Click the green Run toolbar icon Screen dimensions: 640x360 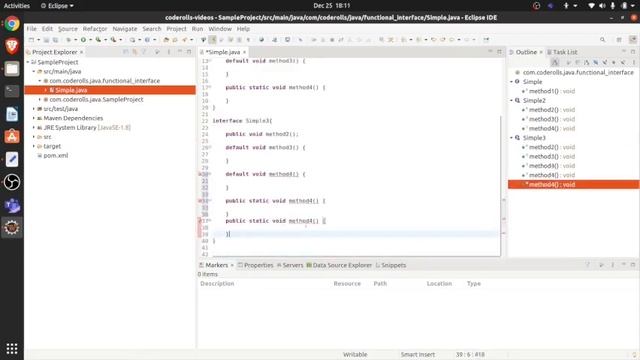pos(83,40)
